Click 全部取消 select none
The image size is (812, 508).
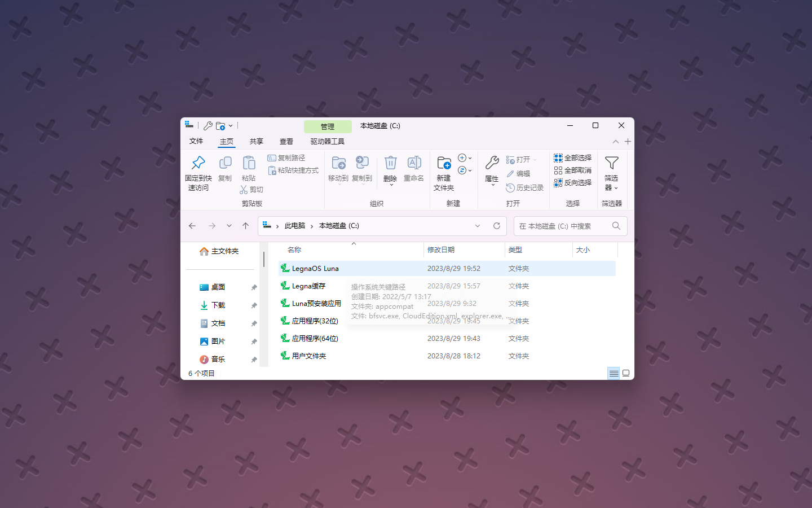pyautogui.click(x=572, y=170)
